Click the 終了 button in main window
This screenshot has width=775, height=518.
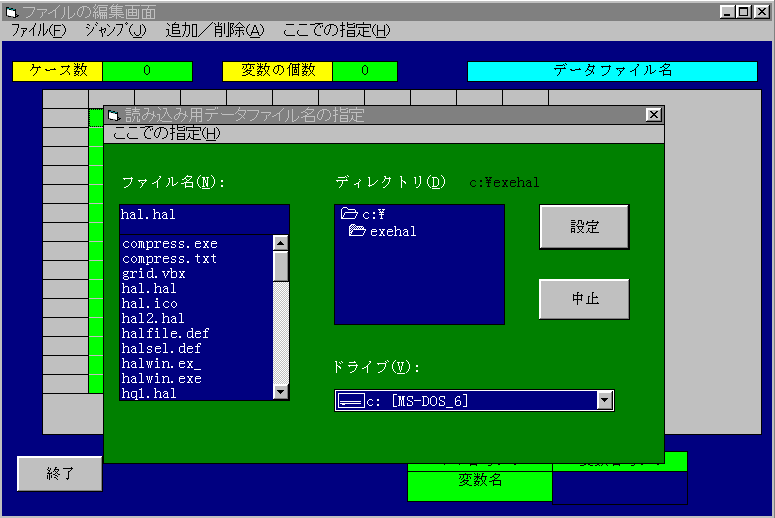60,474
